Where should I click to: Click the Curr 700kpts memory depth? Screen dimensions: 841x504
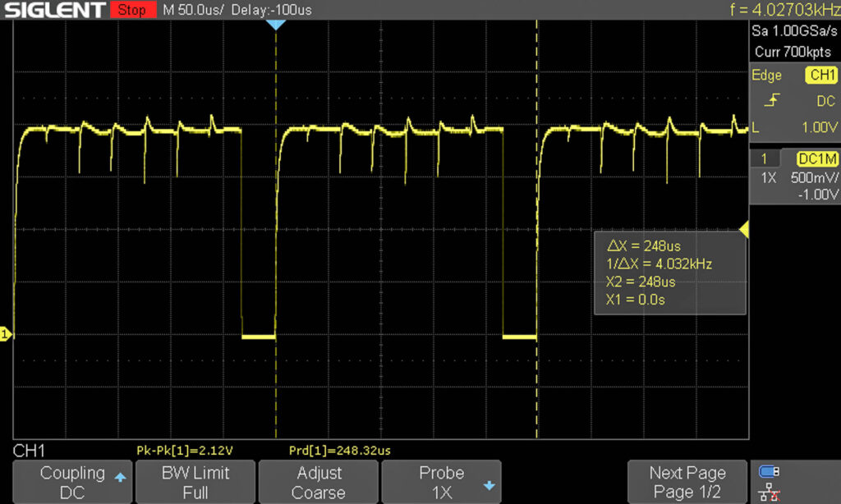click(x=793, y=52)
